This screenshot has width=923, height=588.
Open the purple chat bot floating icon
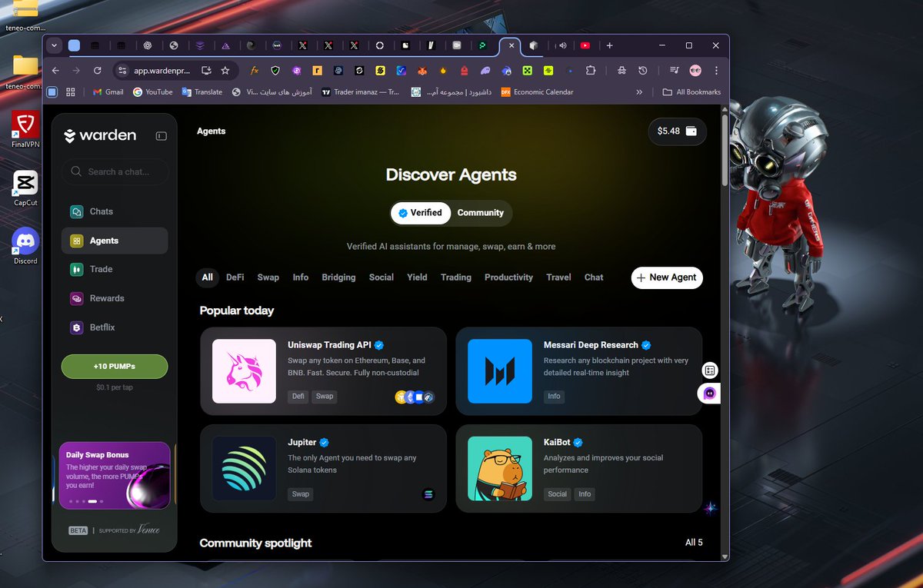[709, 393]
